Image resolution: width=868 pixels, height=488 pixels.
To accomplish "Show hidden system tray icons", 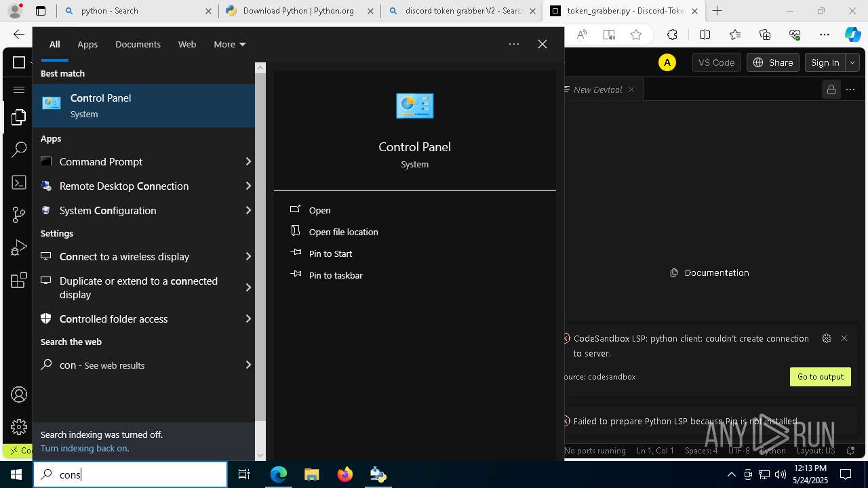I will pyautogui.click(x=731, y=474).
